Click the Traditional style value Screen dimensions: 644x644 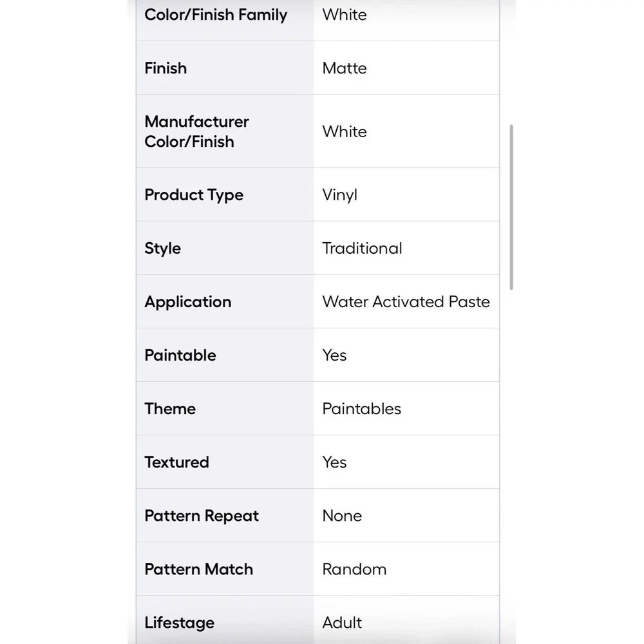(x=362, y=248)
